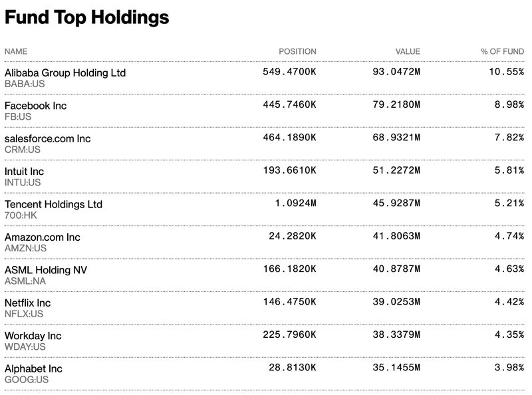Viewport: 532px width, 395px height.
Task: Click the Netflix Inc name
Action: (x=28, y=303)
